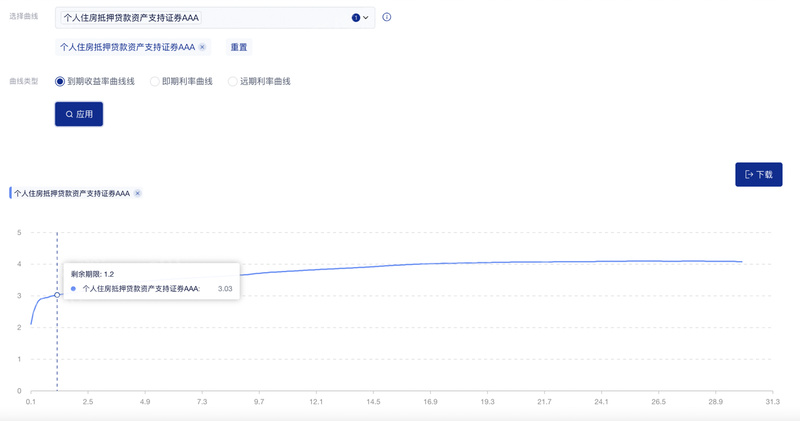
Task: Select the 远期利率曲线 radio option
Action: 233,81
